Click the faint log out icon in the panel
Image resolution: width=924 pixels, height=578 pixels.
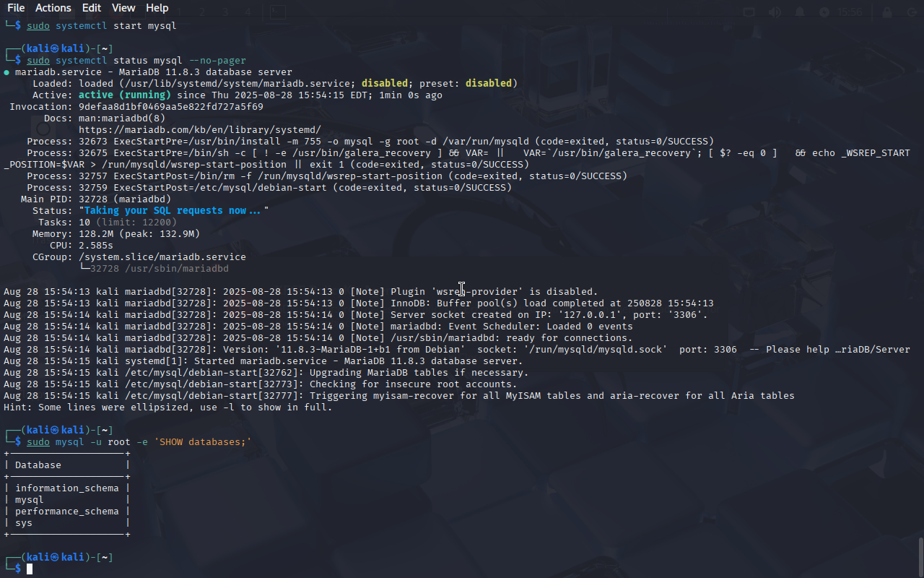[x=912, y=12]
